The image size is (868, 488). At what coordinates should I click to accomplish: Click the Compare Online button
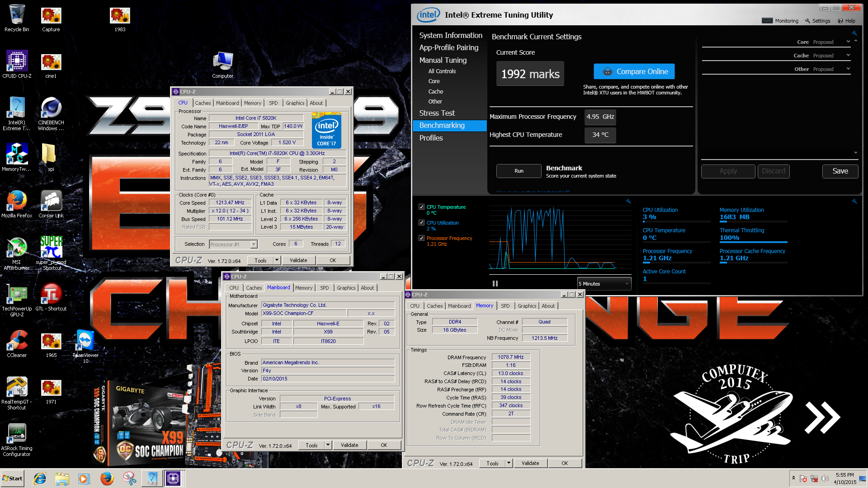click(634, 71)
